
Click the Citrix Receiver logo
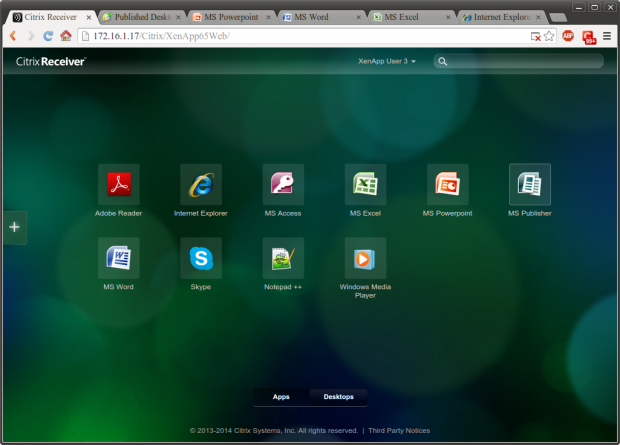pos(51,61)
